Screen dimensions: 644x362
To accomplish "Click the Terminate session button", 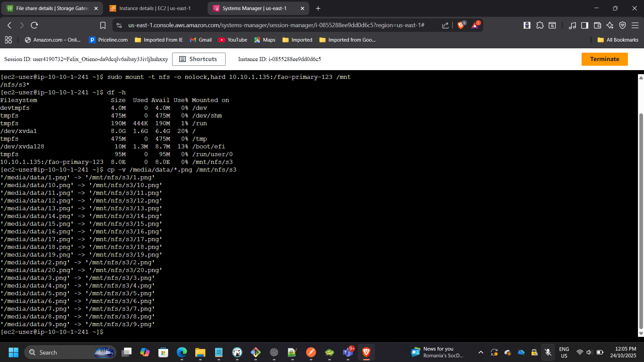I will tap(604, 59).
